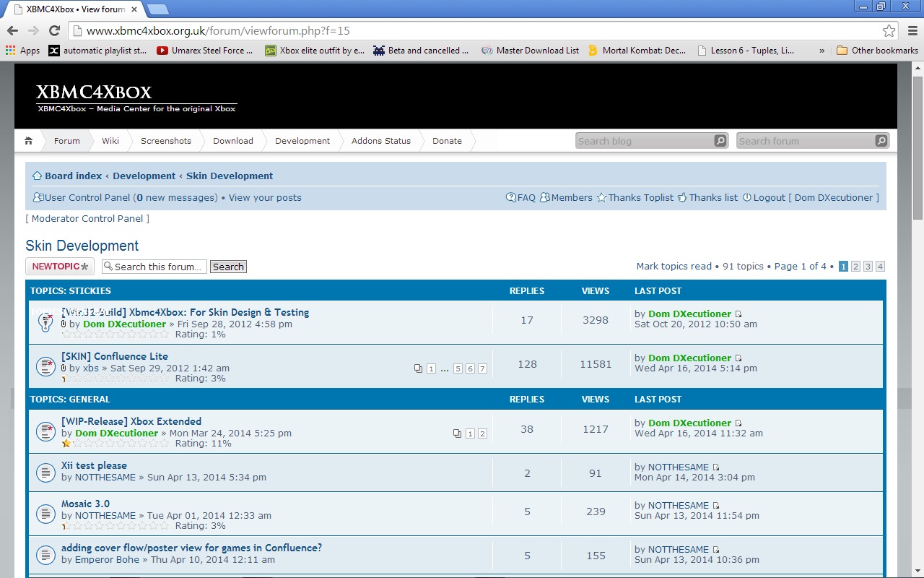Image resolution: width=924 pixels, height=578 pixels.
Task: Open the Apps bookmarks shortcut
Action: (x=23, y=51)
